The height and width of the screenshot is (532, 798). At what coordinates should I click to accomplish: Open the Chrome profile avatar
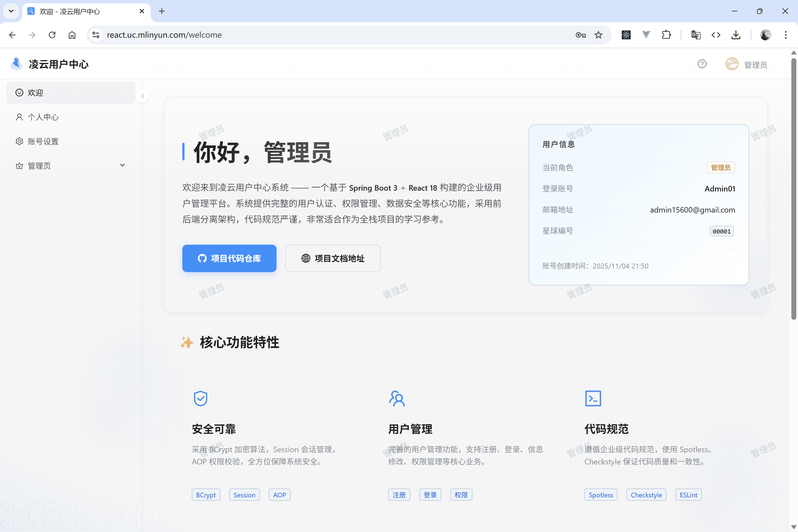point(765,35)
